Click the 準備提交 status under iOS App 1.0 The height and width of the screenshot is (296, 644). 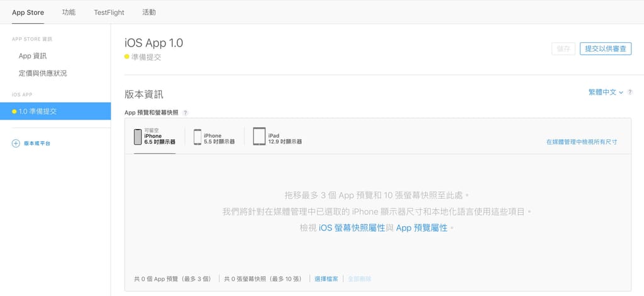pos(143,57)
